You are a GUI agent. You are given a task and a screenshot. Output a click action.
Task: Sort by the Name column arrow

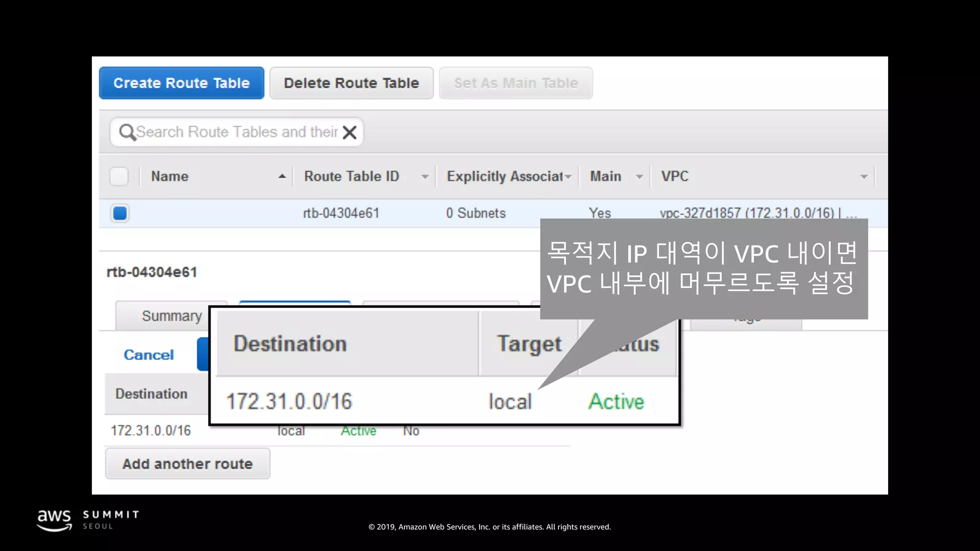[x=282, y=176]
